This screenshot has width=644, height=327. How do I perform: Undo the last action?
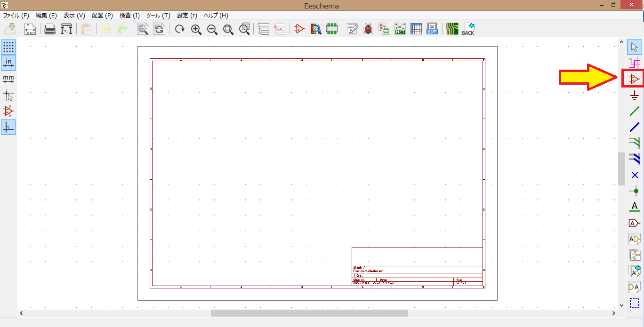point(106,29)
